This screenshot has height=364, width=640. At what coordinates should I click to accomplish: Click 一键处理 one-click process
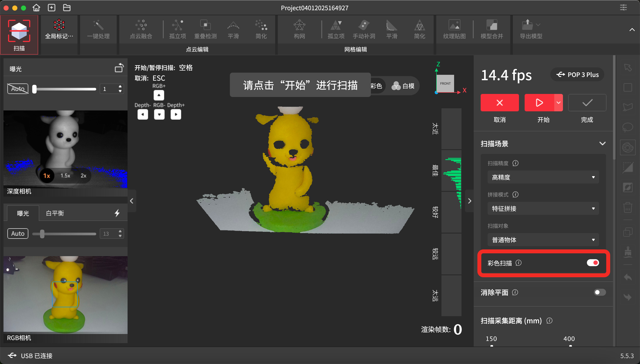98,30
